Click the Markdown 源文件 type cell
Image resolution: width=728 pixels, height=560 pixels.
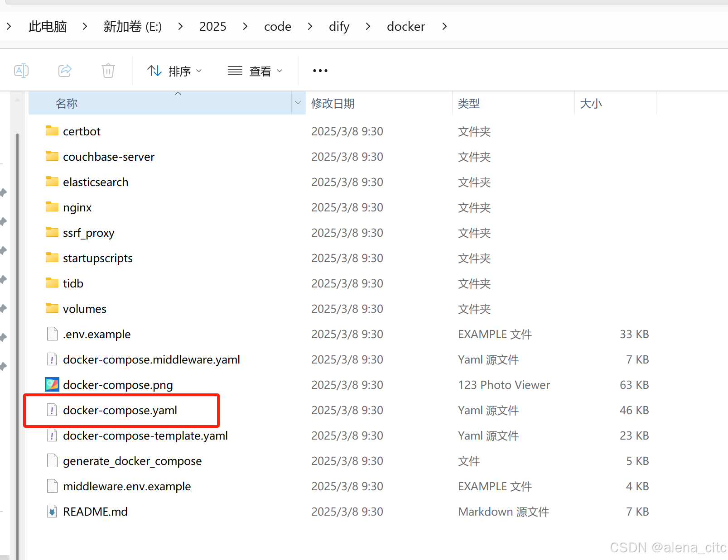[x=503, y=512]
